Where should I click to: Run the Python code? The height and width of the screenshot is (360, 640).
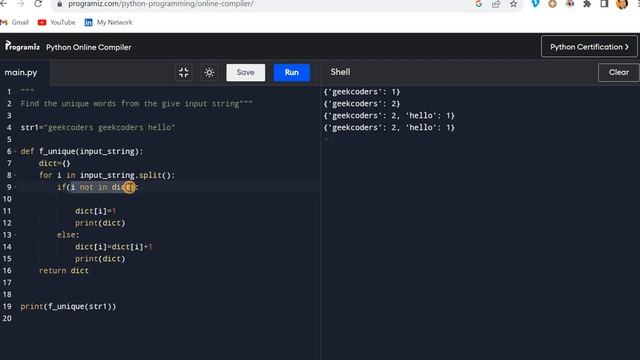(291, 72)
